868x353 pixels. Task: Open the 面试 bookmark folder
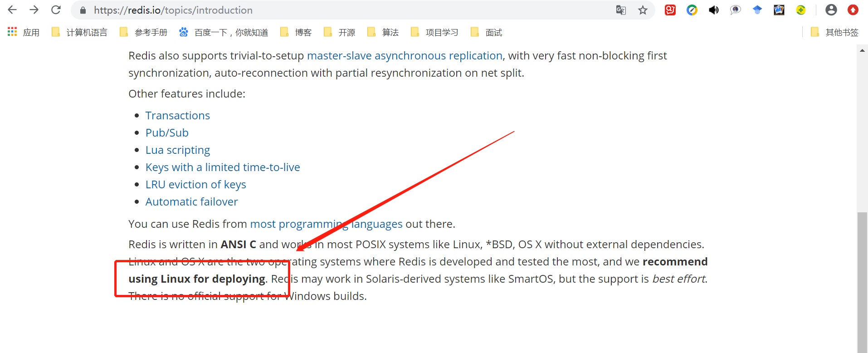(486, 32)
